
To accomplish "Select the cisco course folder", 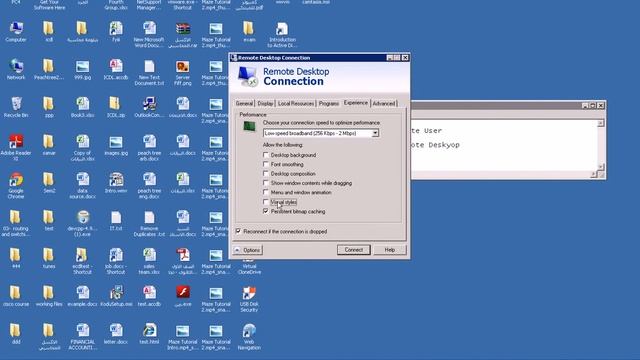I will [x=16, y=296].
